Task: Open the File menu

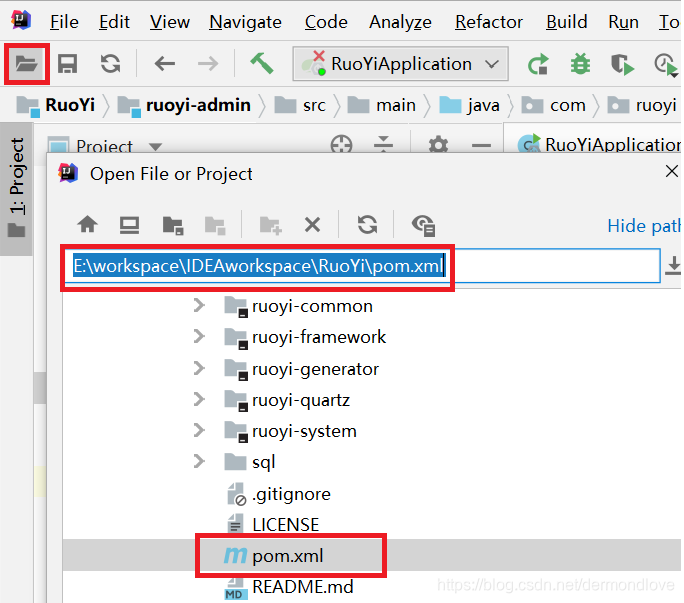Action: pos(64,22)
